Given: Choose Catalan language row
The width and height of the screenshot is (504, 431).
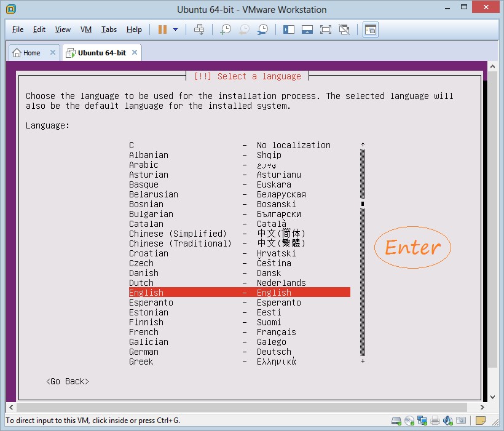Looking at the screenshot, I should coord(240,224).
